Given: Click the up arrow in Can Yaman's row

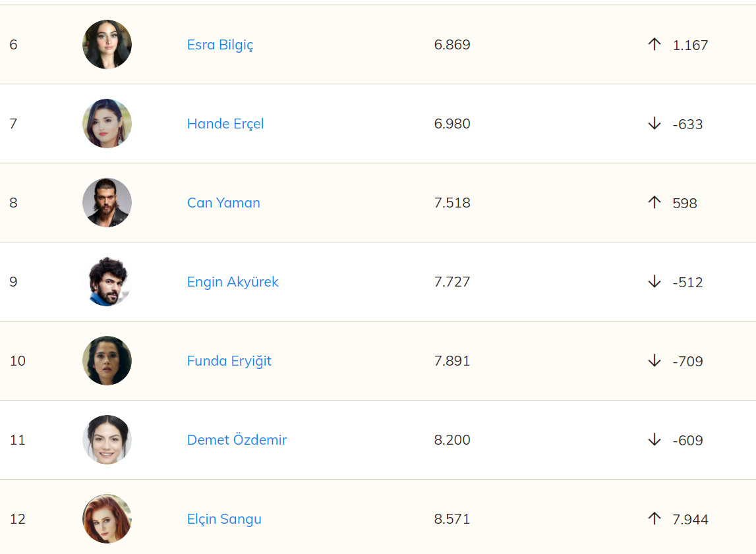Looking at the screenshot, I should tap(654, 203).
